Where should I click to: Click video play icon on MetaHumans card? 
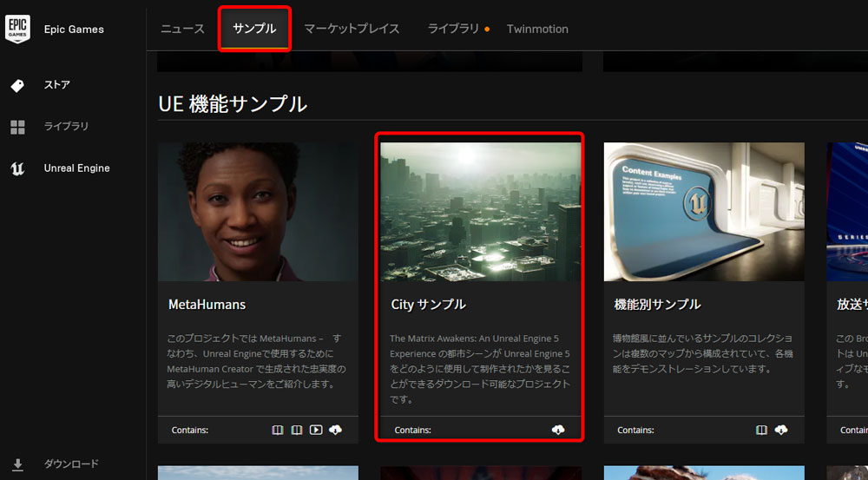pyautogui.click(x=316, y=430)
